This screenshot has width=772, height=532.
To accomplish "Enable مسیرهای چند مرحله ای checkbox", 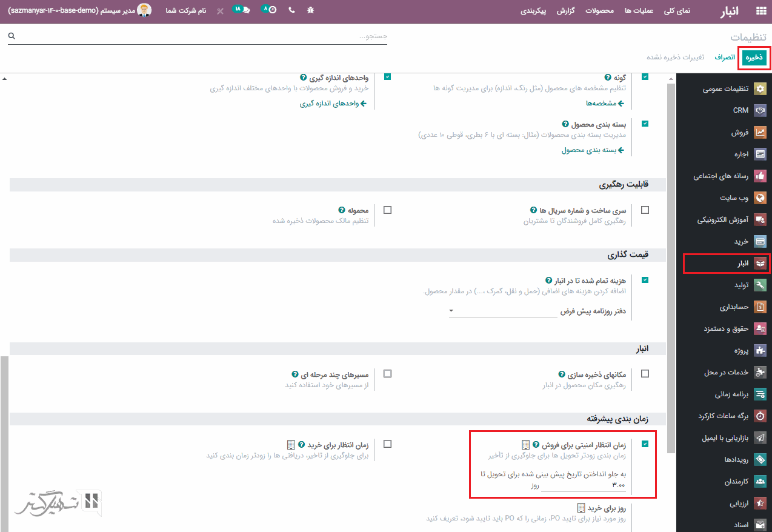I will [388, 374].
